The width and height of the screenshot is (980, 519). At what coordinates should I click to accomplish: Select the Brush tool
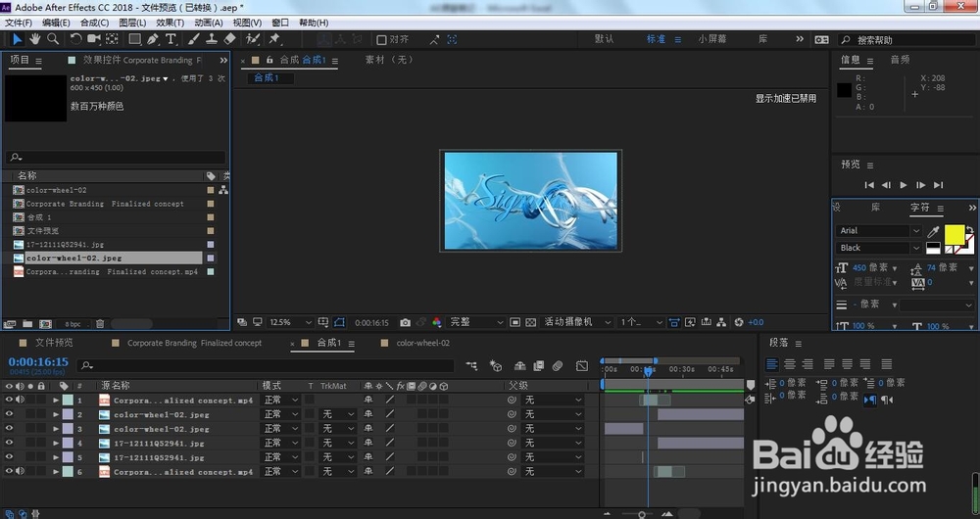point(194,39)
